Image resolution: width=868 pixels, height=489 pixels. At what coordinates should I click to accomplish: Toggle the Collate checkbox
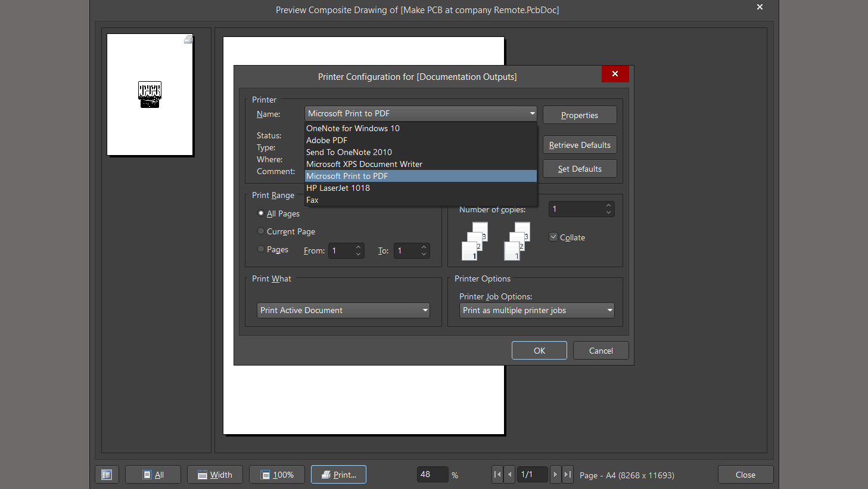pyautogui.click(x=553, y=237)
